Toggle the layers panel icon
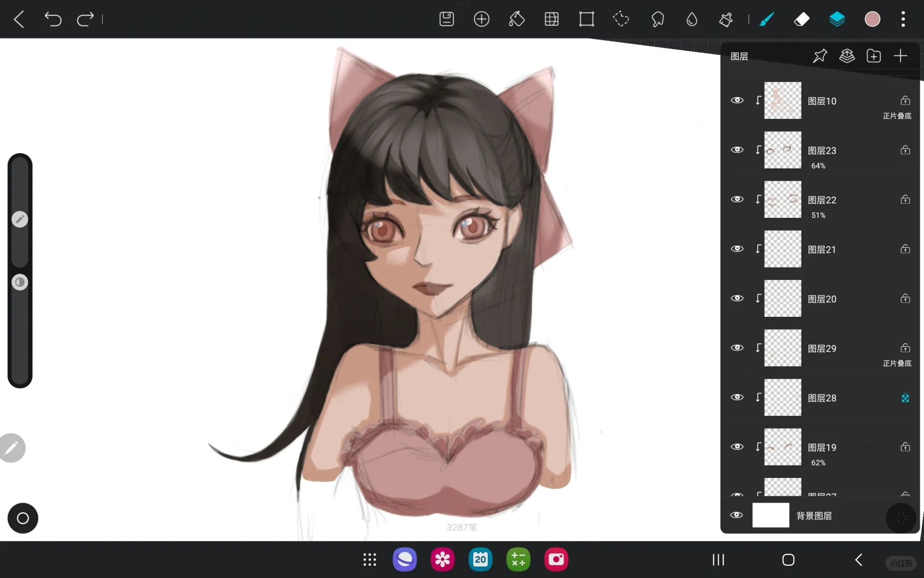This screenshot has width=924, height=578. (837, 19)
